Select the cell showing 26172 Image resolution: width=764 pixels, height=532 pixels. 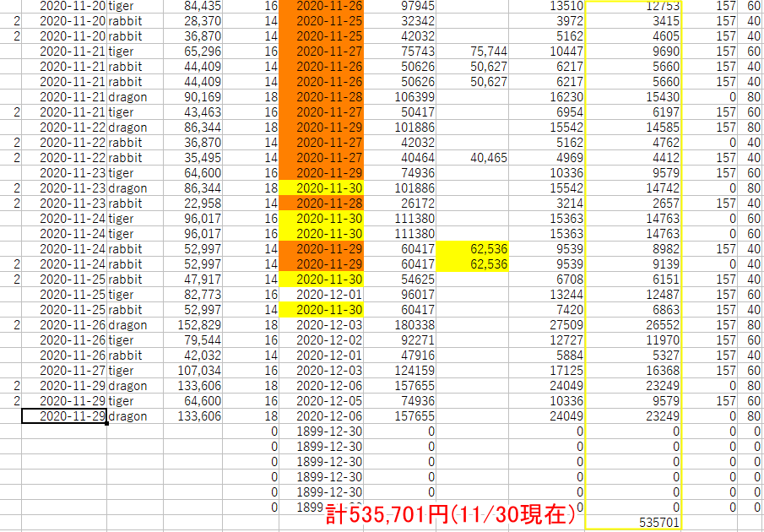(x=399, y=204)
